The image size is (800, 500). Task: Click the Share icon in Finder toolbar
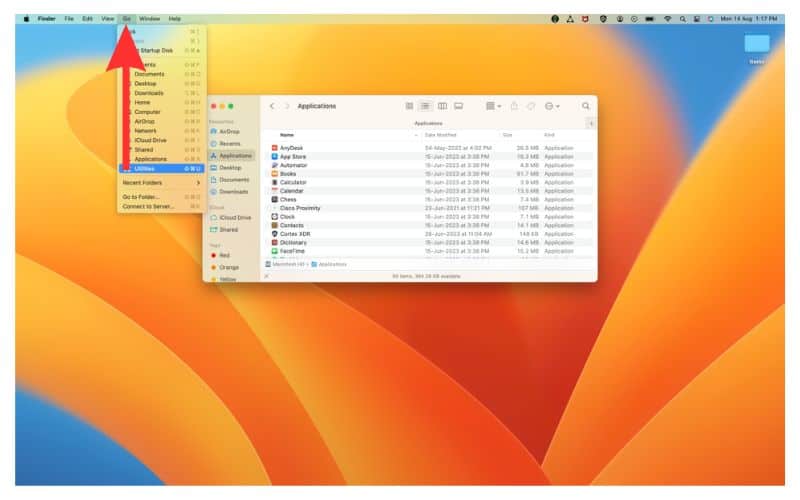coord(515,106)
